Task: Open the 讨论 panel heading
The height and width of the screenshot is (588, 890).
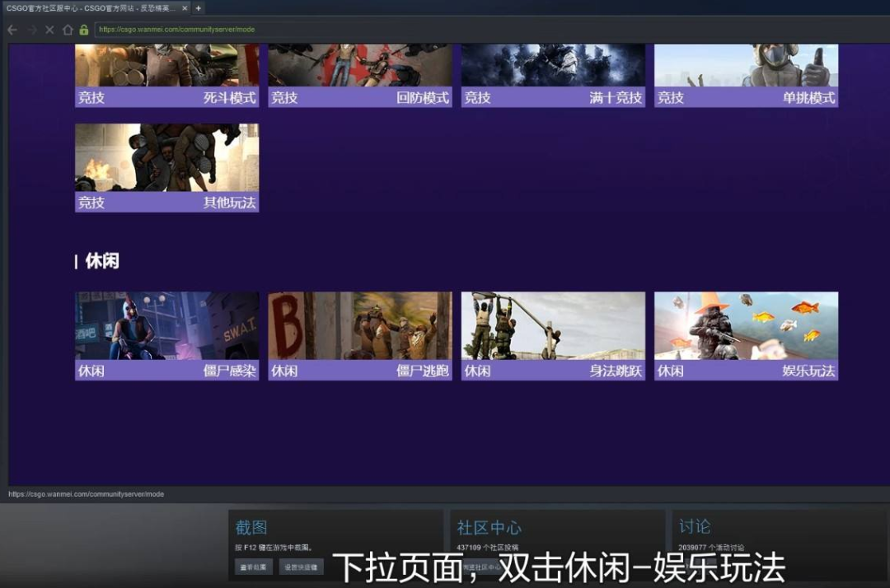Action: [x=695, y=526]
